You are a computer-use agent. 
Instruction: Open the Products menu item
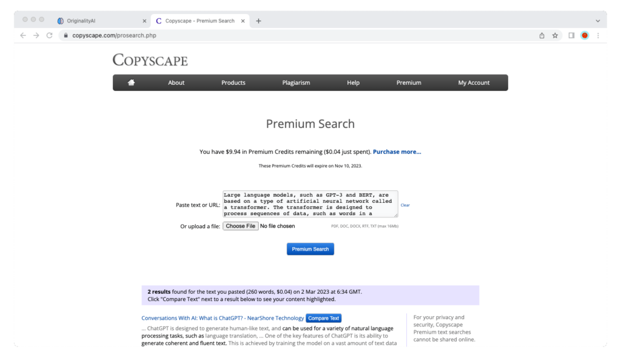pos(233,83)
